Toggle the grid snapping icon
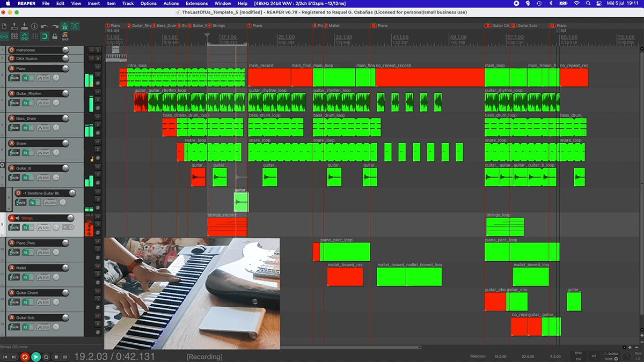This screenshot has width=644, height=362. [45, 36]
